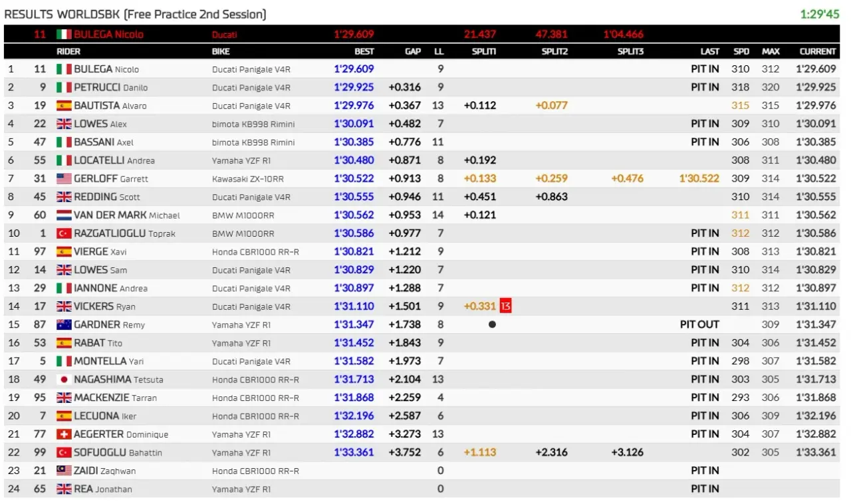
Task: Click the BIKE column header
Action: click(221, 51)
